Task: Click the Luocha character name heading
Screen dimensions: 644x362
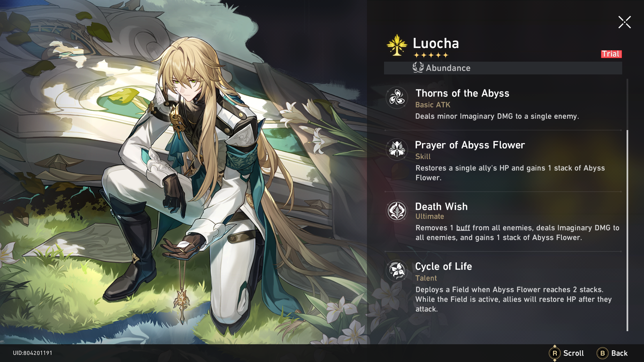Action: 436,43
